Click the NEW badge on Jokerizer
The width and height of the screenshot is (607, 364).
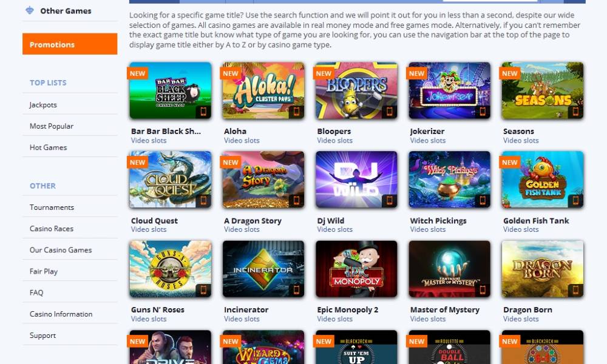[x=416, y=73]
